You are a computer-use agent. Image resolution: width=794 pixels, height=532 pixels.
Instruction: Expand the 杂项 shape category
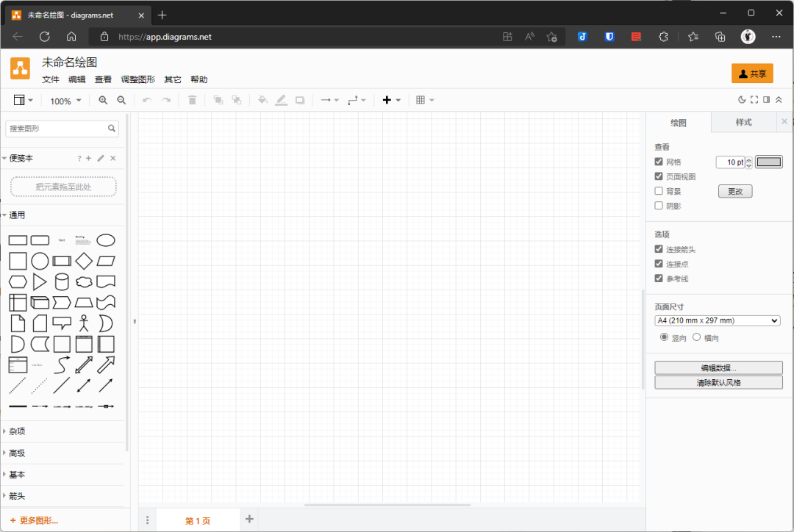coord(17,431)
